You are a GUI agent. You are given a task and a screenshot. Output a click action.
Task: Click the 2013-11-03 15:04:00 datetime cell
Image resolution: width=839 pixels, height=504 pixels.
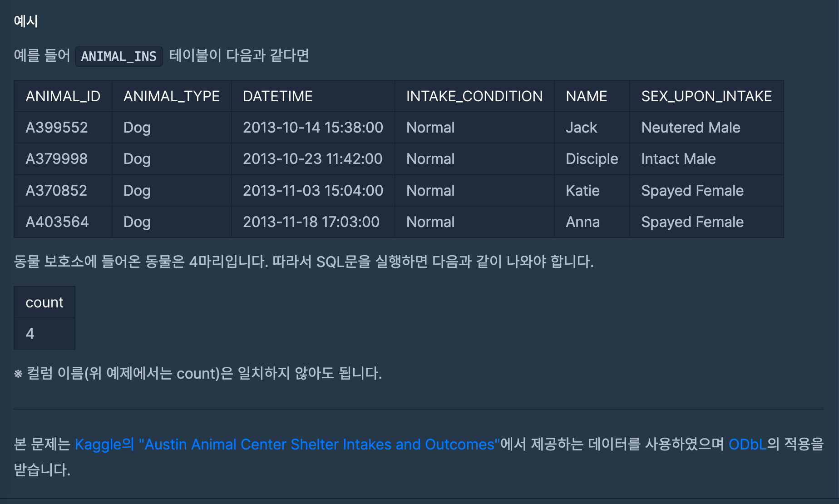(x=313, y=191)
